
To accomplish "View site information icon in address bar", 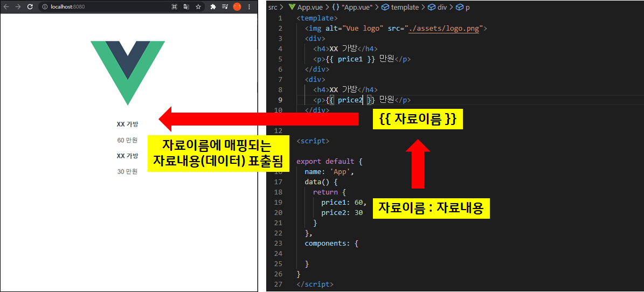I will [x=45, y=7].
